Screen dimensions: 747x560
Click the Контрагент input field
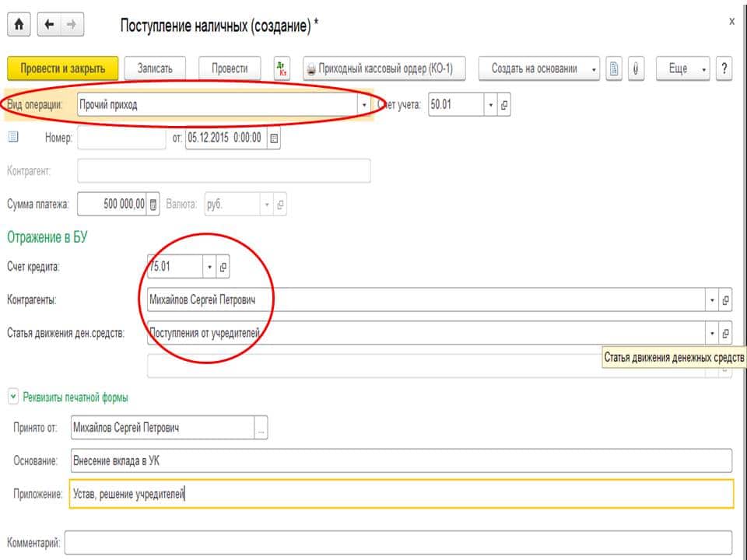tap(224, 171)
